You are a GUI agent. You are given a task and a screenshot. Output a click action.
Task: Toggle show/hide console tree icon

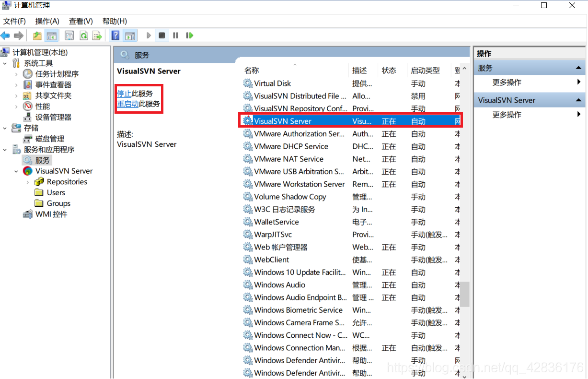51,36
